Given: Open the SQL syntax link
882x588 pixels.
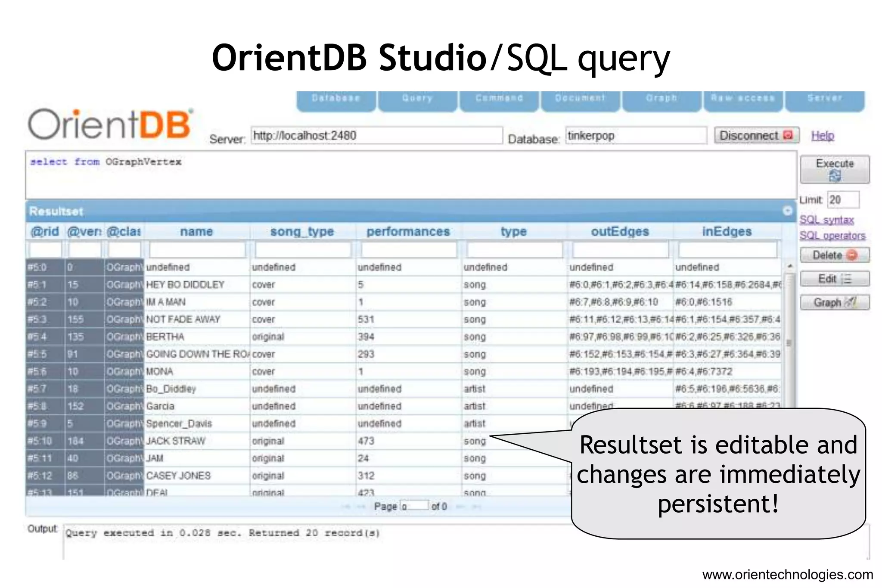Looking at the screenshot, I should click(826, 220).
